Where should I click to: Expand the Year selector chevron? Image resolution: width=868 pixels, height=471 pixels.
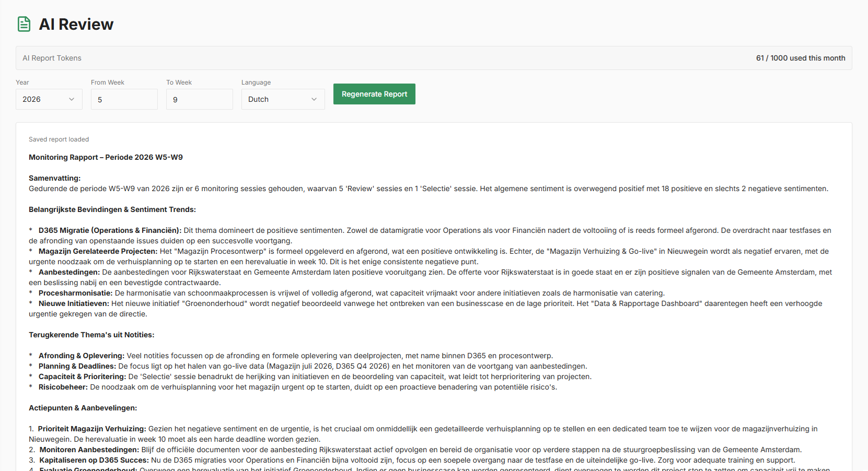(72, 99)
